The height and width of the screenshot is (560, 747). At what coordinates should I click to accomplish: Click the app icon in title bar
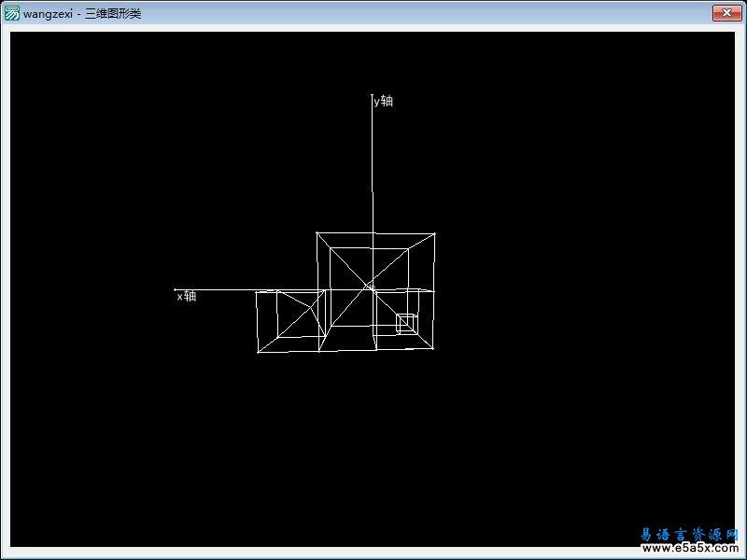(11, 13)
